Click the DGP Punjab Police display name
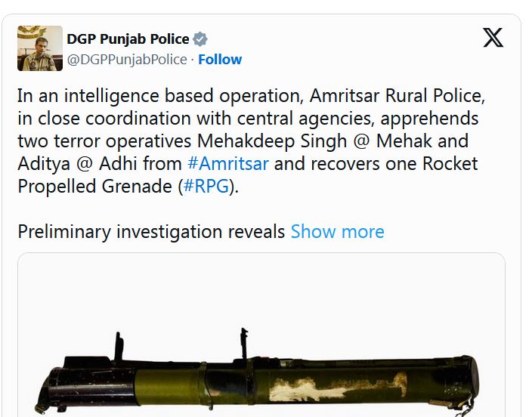This screenshot has height=417, width=532. [128, 39]
